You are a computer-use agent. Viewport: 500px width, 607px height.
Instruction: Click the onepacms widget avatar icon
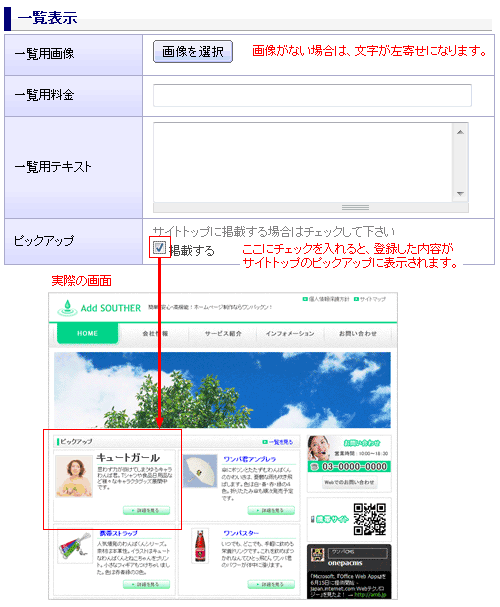click(x=317, y=554)
